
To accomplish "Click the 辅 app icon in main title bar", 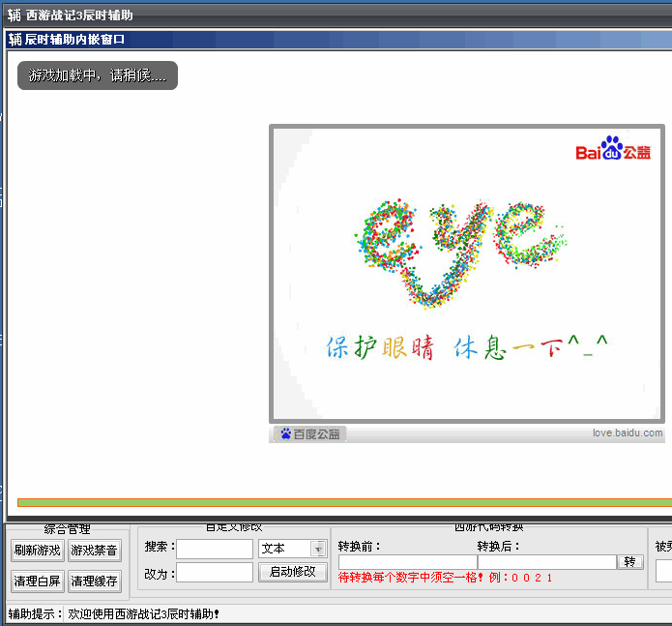I will tap(14, 15).
